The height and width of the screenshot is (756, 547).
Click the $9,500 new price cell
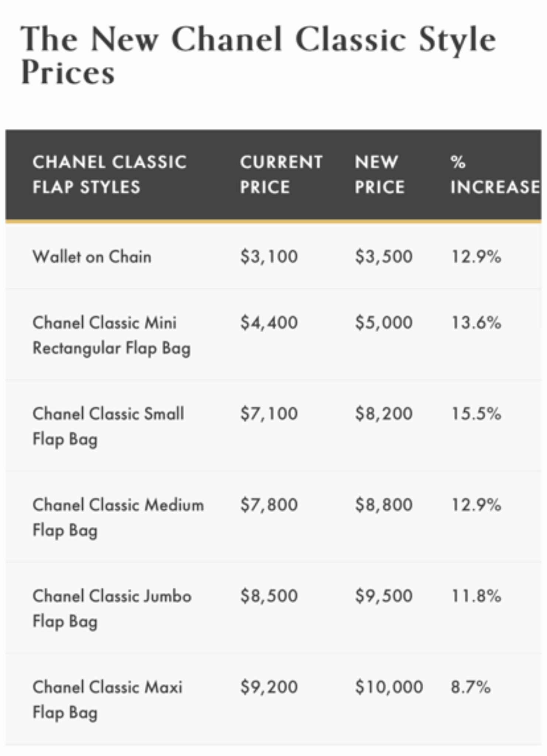tap(384, 596)
